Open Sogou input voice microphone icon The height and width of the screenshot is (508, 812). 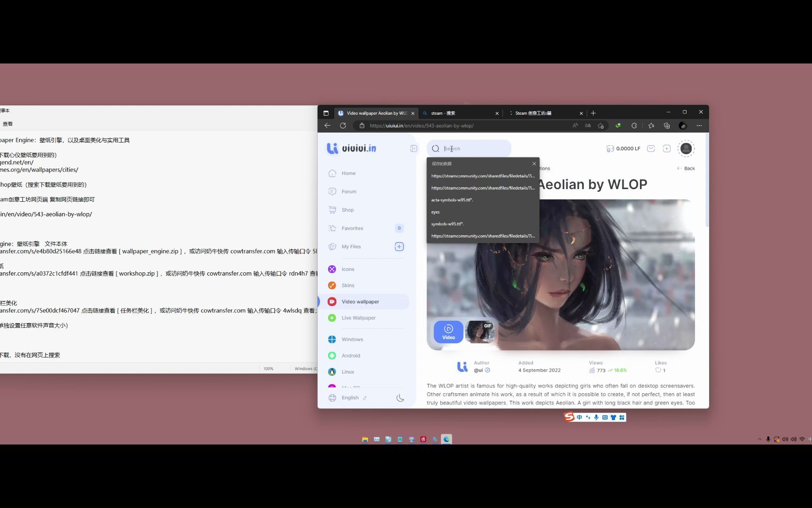(x=596, y=417)
